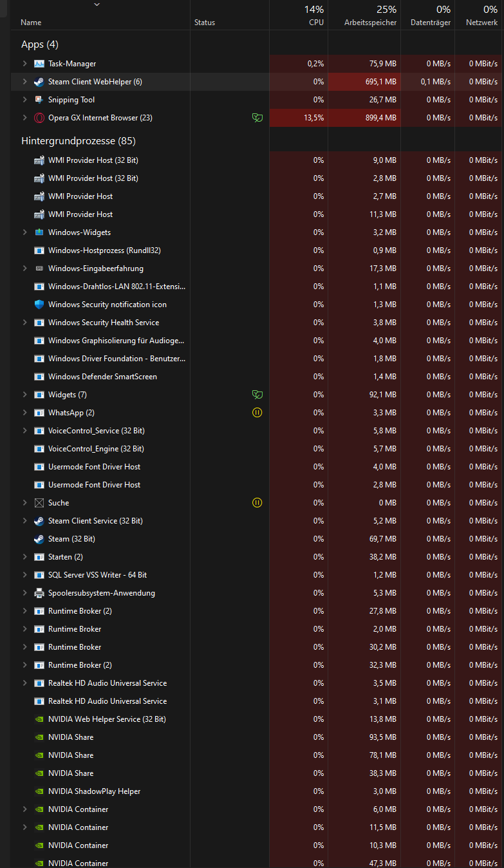Click the Snipping Tool icon

pos(39,100)
